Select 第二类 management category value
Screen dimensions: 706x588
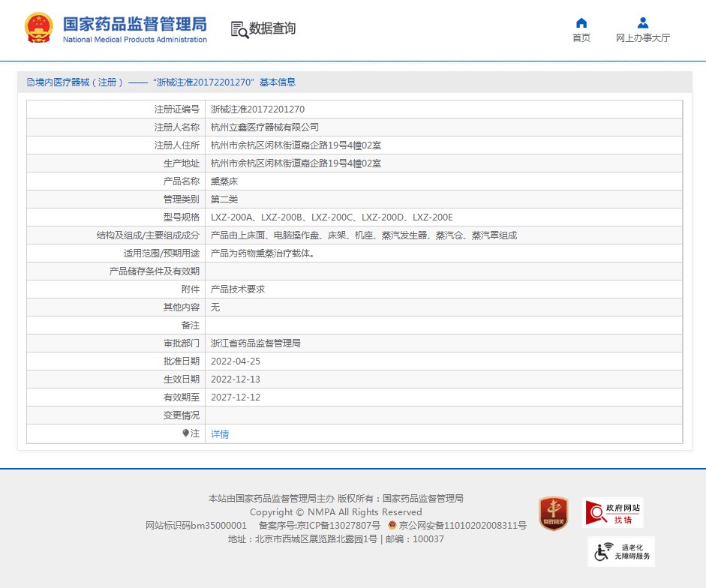(224, 199)
